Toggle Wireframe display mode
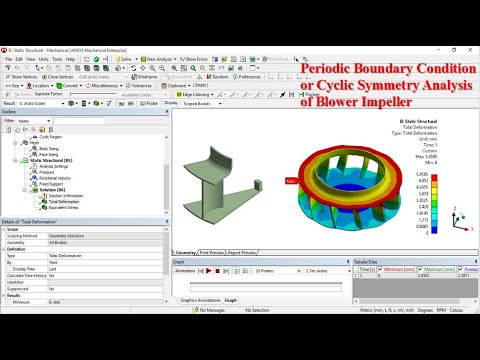Viewport: 480px width, 360px height. coord(144,77)
